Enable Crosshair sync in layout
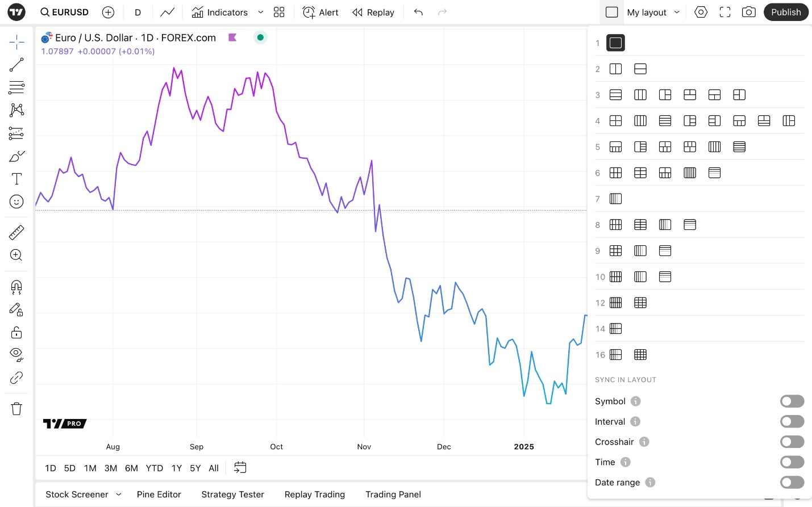Viewport: 812px width, 507px height. pos(792,442)
